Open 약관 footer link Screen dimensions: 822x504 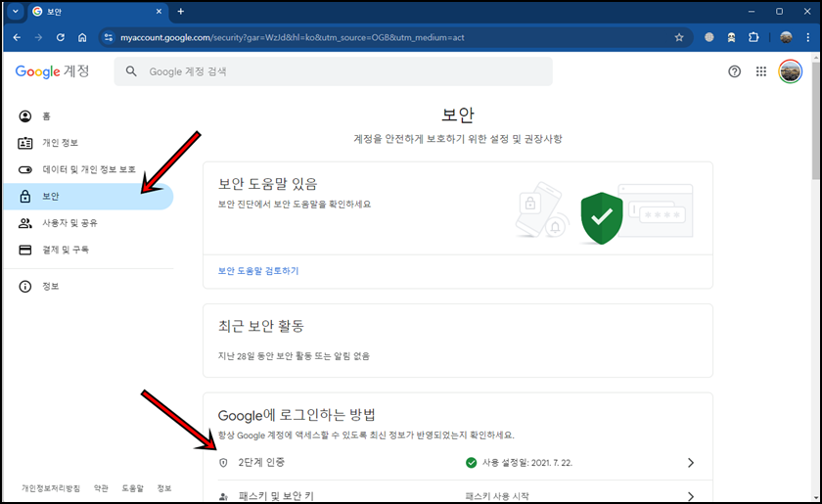pyautogui.click(x=101, y=488)
